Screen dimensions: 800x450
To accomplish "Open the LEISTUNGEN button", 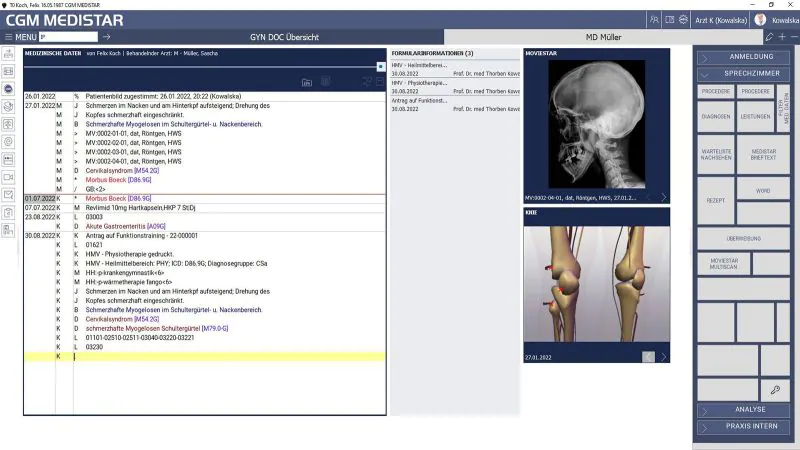I will (755, 117).
